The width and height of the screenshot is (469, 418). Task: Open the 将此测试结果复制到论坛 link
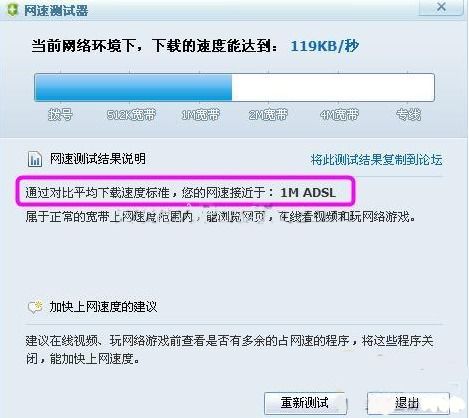point(376,160)
